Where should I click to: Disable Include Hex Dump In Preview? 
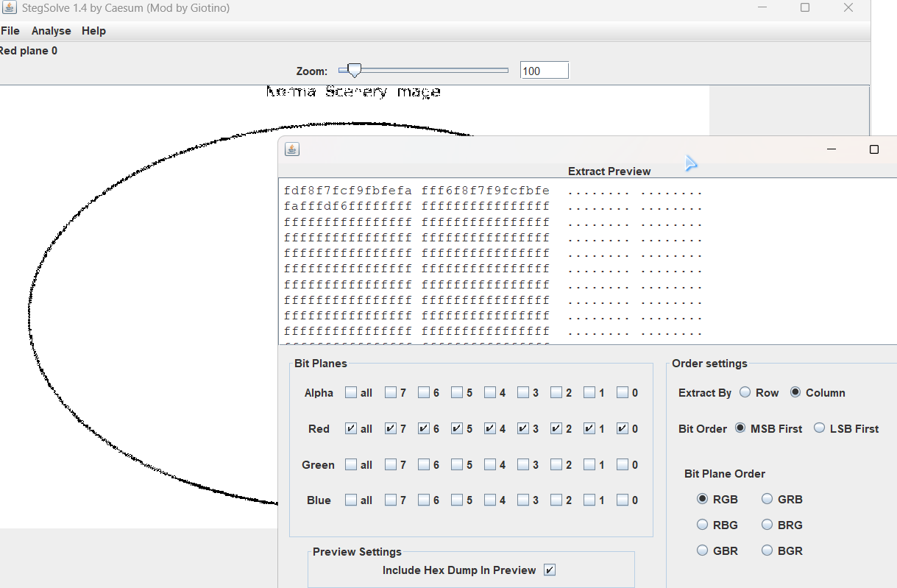click(x=550, y=570)
